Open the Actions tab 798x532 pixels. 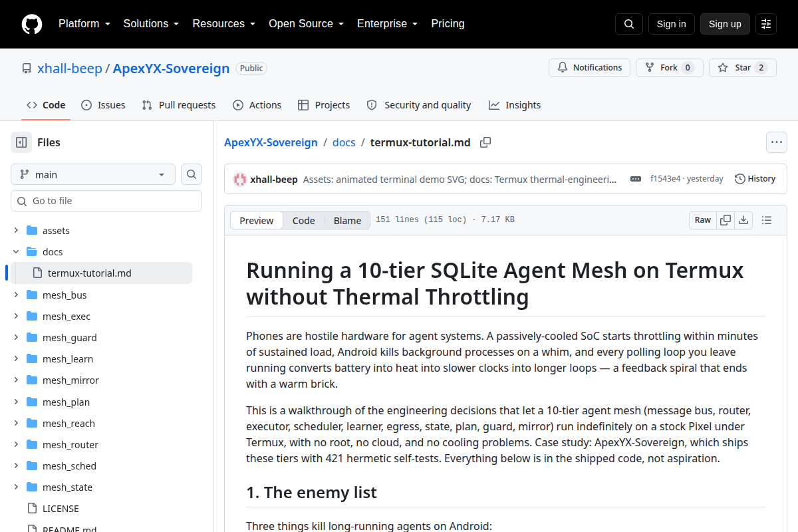[257, 105]
